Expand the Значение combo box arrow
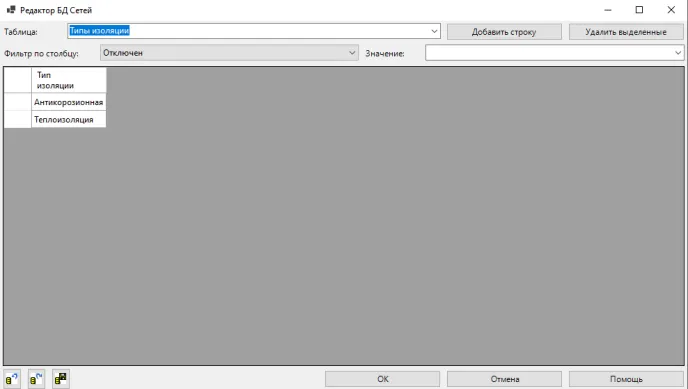The width and height of the screenshot is (688, 389). 678,53
